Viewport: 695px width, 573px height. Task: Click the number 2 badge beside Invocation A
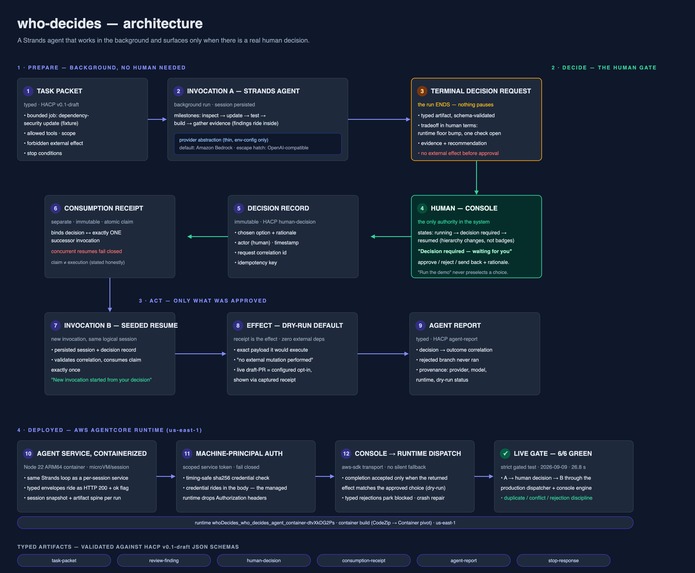[178, 91]
